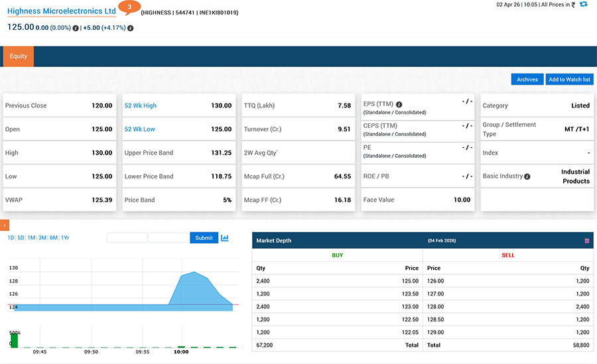
Task: Click info icon next to 0.00 (0.00%)
Action: click(76, 28)
